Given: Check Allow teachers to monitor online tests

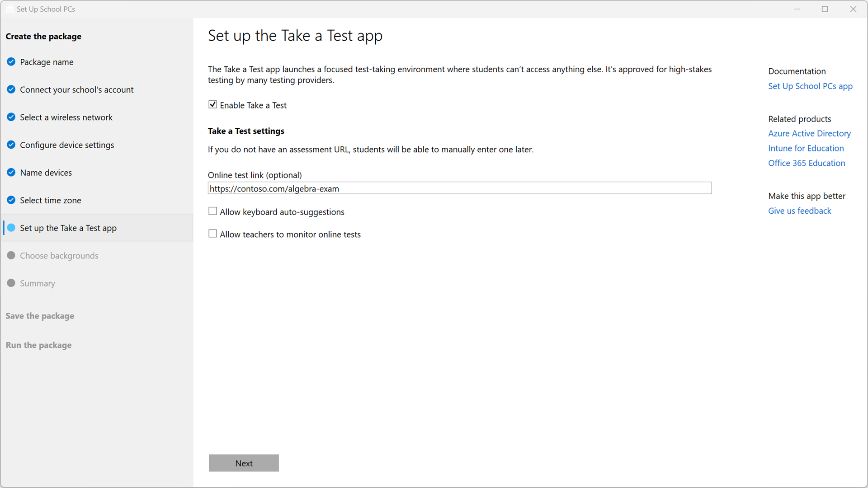Looking at the screenshot, I should [x=212, y=234].
